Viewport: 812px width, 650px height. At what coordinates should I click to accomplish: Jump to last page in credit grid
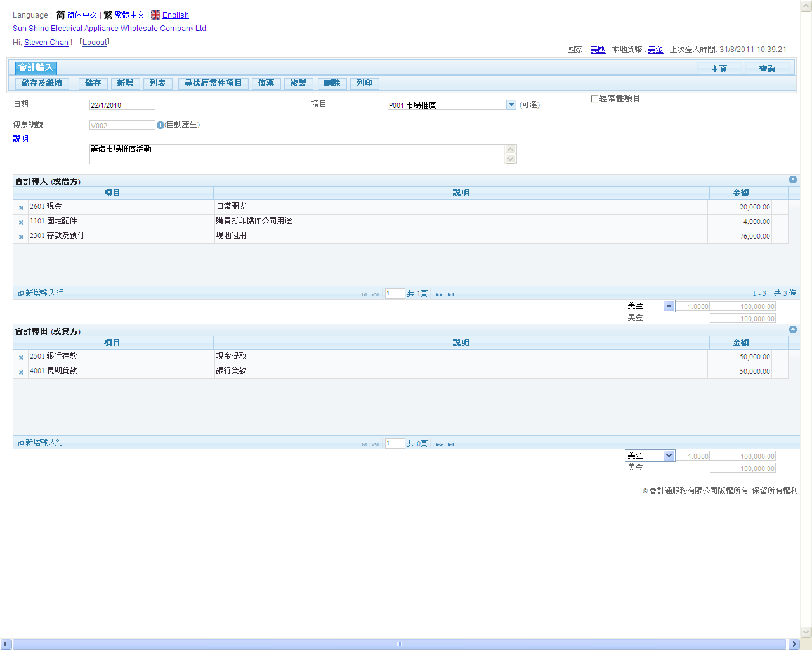pos(450,444)
